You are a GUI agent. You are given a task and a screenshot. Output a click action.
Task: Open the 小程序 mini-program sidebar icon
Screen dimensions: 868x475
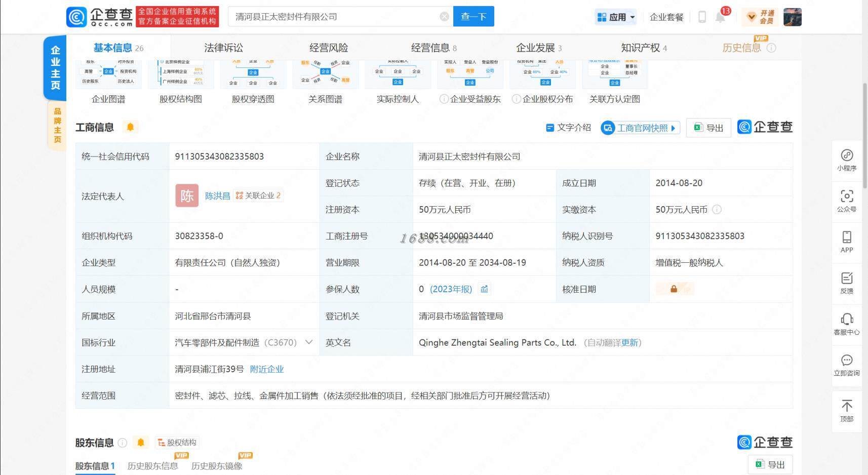click(x=847, y=161)
